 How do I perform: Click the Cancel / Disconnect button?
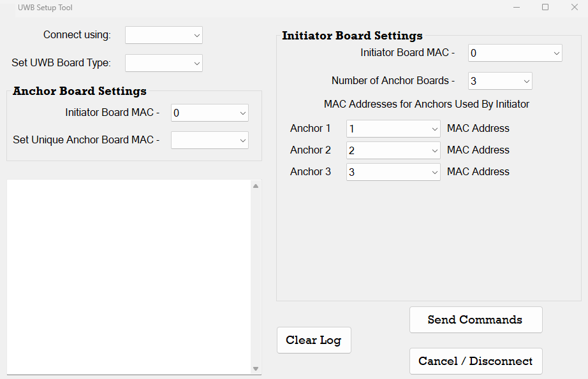475,361
